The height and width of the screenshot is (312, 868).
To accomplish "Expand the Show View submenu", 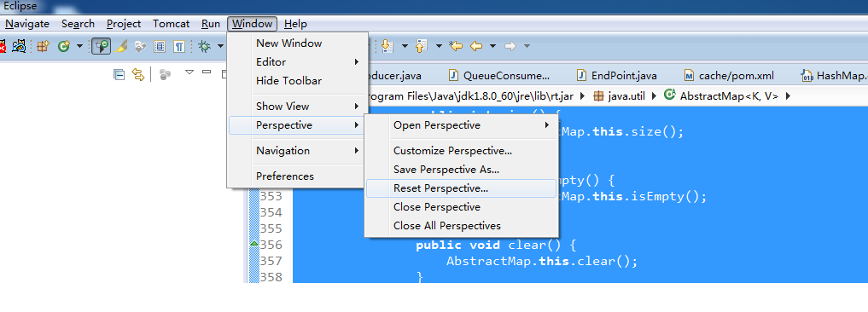I will tap(297, 107).
